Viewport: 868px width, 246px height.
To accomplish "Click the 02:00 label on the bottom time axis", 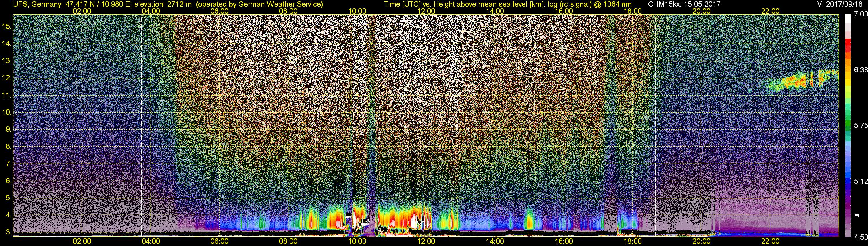I will coord(82,241).
